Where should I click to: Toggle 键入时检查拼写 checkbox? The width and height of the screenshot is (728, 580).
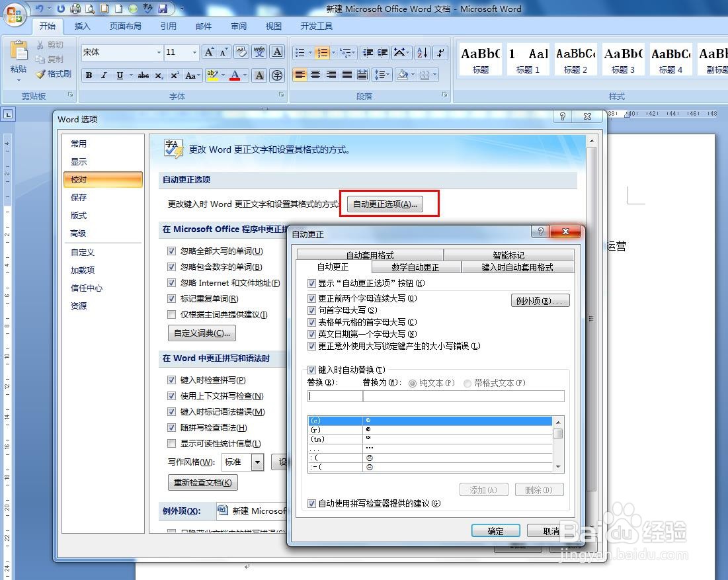tap(171, 380)
